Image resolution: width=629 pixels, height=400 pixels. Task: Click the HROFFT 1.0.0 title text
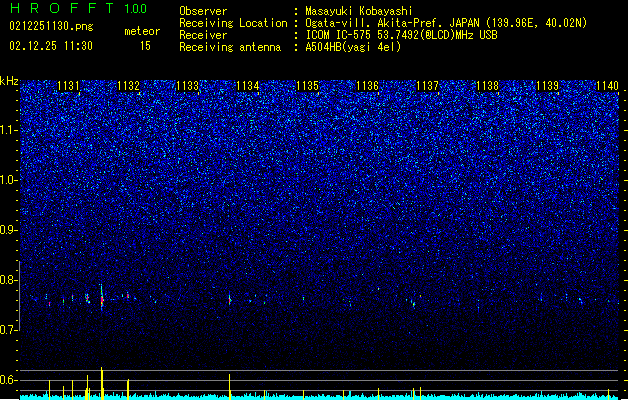pos(78,8)
